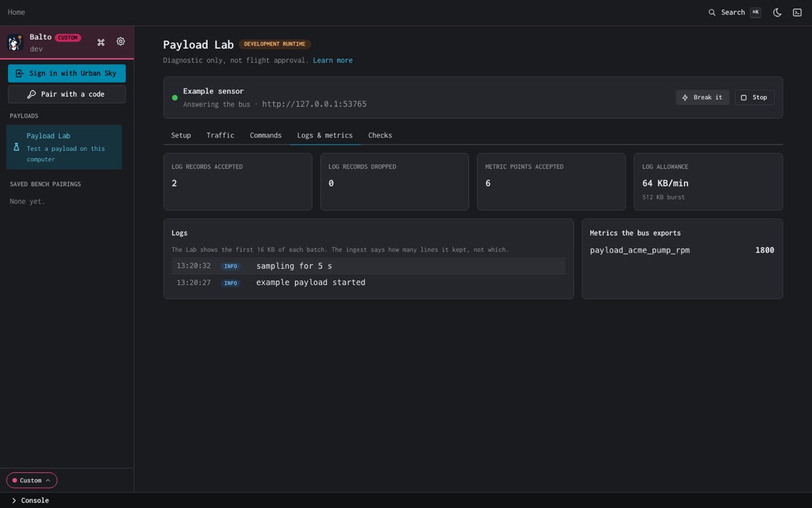Click the 1800 metric value
The width and height of the screenshot is (812, 508).
pyautogui.click(x=765, y=250)
